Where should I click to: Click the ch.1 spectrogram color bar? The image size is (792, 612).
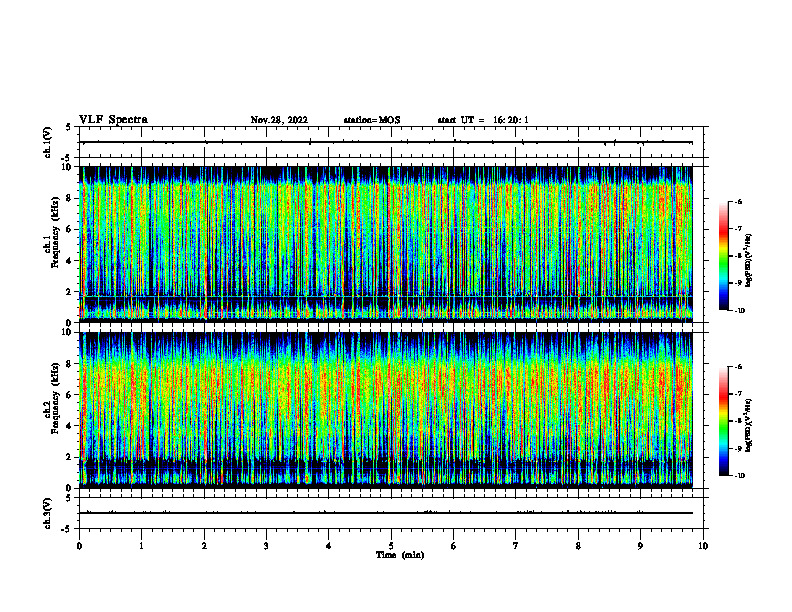pos(724,256)
